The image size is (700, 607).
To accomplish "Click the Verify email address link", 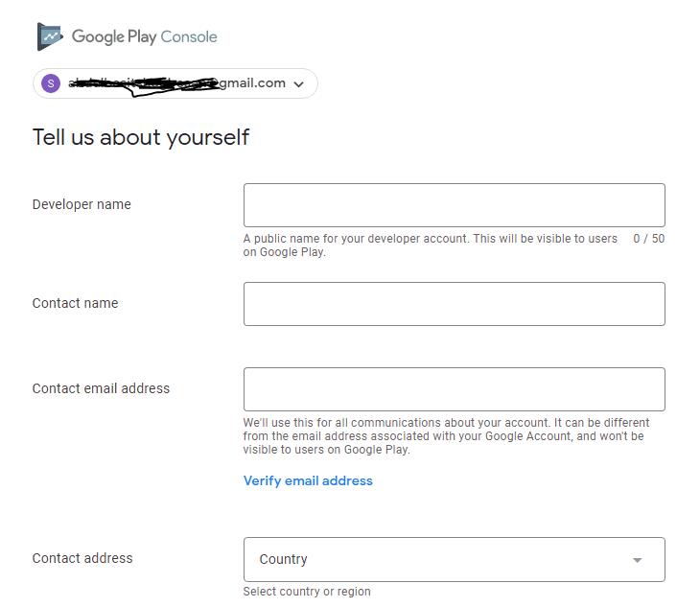I will [x=308, y=480].
